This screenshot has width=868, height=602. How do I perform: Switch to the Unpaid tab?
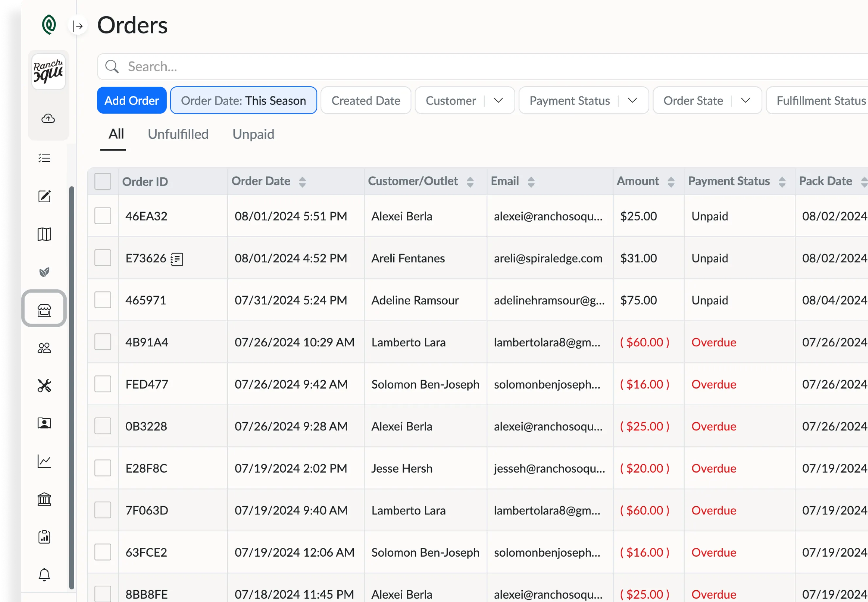253,134
